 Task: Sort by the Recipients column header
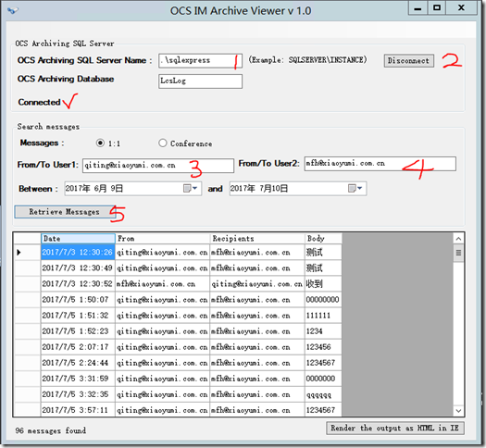click(x=257, y=239)
